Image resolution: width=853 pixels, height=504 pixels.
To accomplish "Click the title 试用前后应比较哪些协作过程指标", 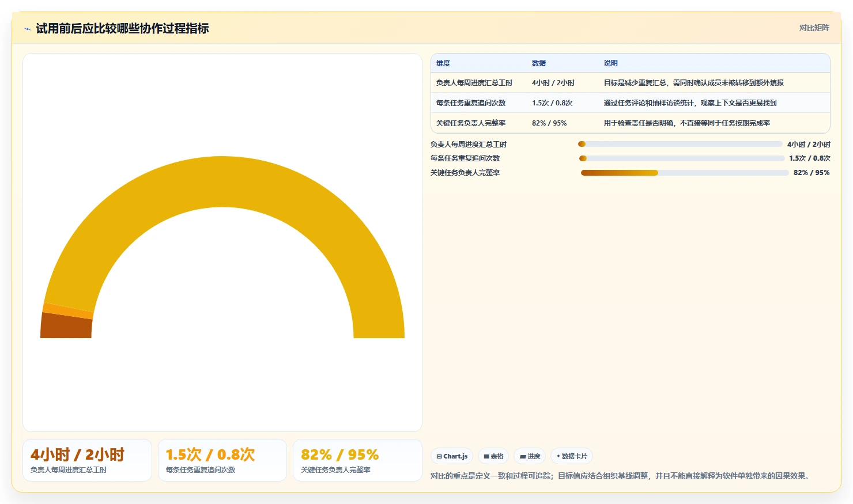I will click(122, 29).
